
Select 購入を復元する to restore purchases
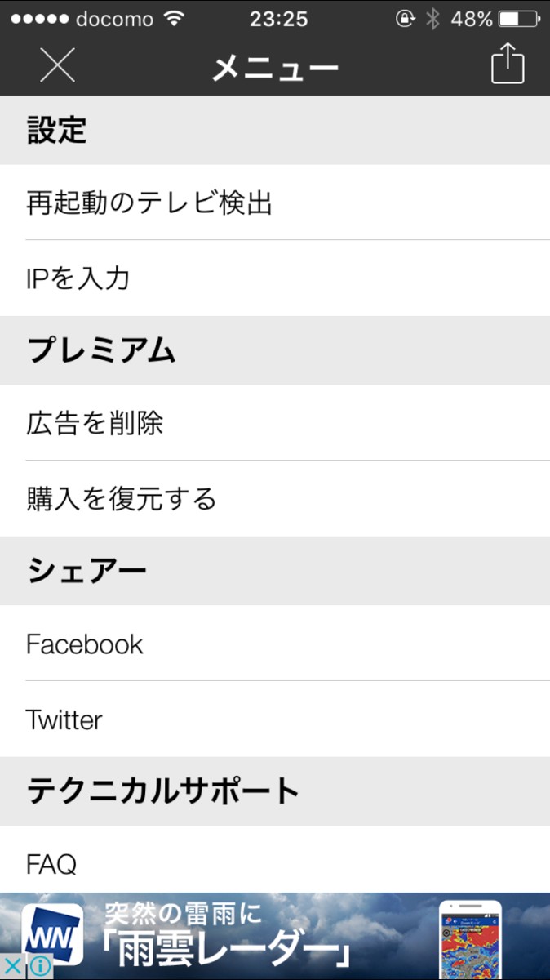pyautogui.click(x=275, y=498)
